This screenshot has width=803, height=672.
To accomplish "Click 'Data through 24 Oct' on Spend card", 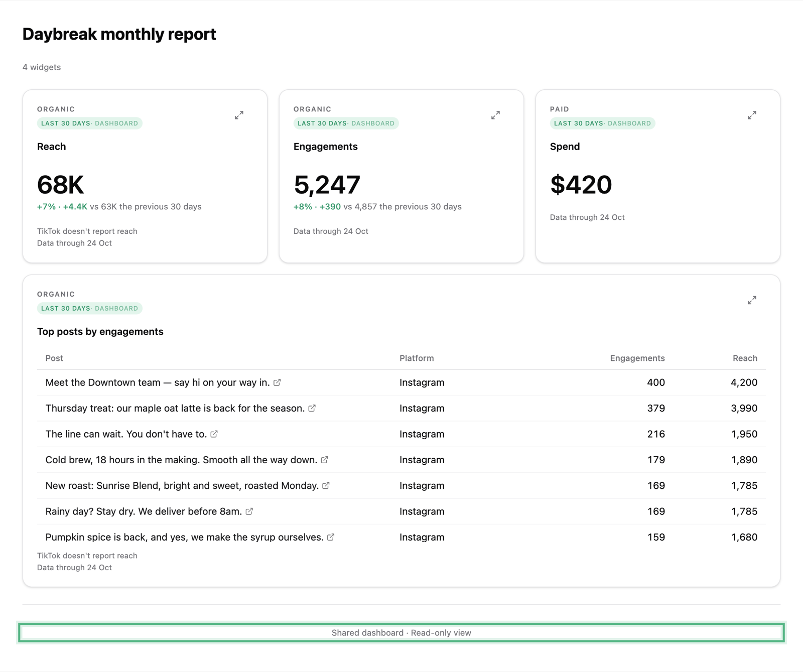I will point(587,217).
